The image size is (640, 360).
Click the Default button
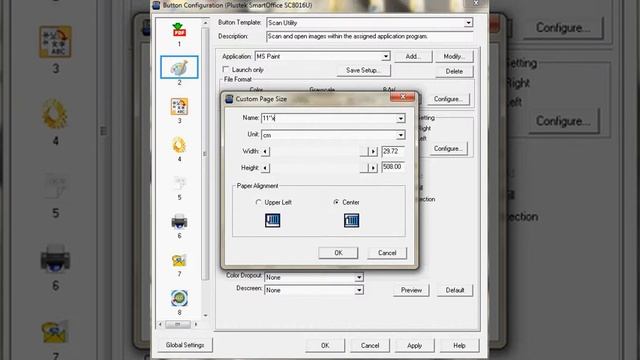tap(455, 290)
